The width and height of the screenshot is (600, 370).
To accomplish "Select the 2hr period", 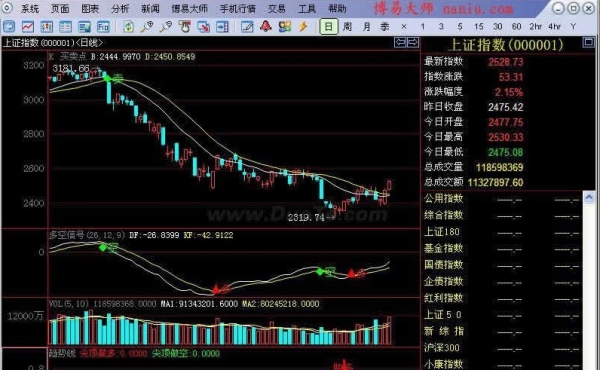I will [535, 26].
